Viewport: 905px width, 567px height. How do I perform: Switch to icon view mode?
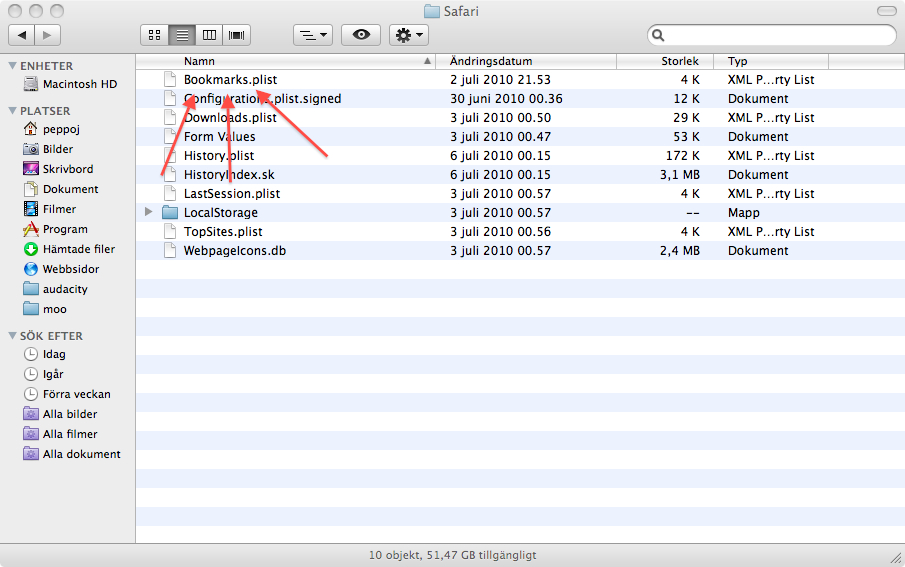tap(155, 35)
